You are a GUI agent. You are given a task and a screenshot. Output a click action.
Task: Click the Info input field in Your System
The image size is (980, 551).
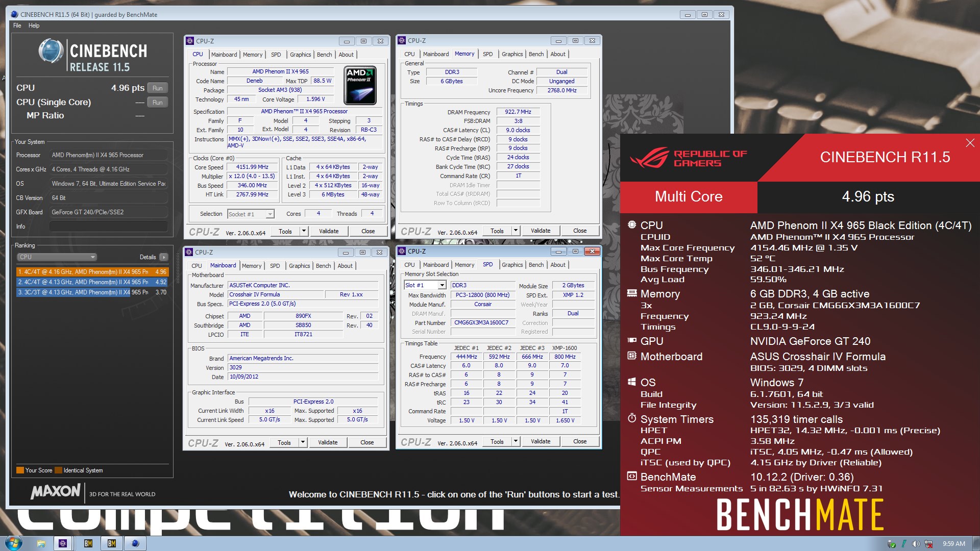coord(109,227)
